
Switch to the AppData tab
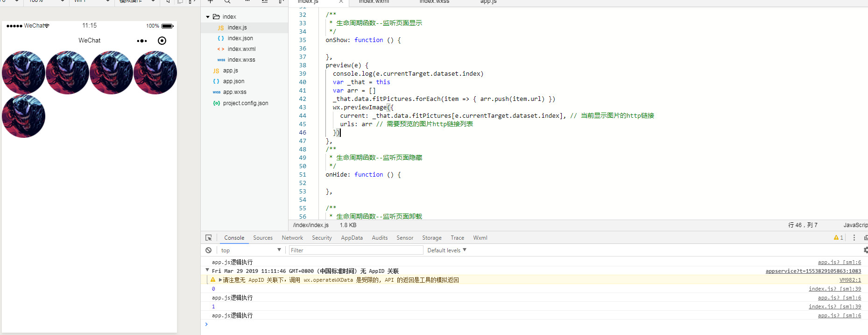tap(352, 238)
